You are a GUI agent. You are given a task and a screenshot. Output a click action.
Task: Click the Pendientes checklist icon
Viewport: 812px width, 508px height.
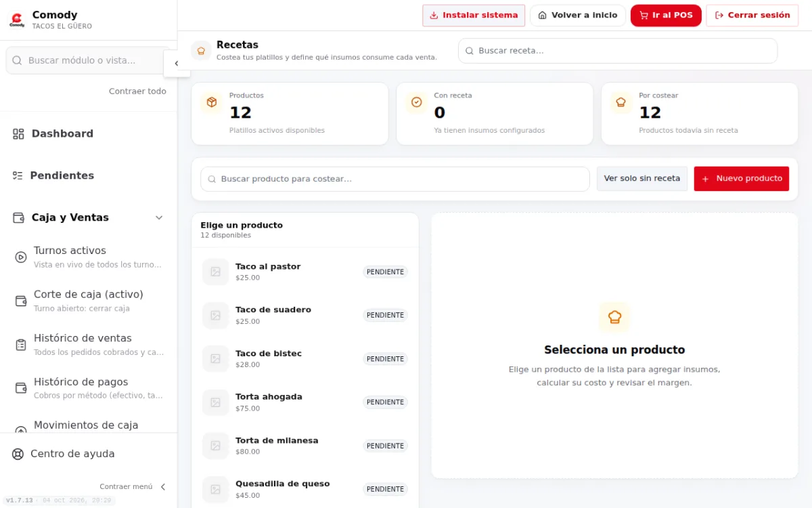pyautogui.click(x=18, y=175)
